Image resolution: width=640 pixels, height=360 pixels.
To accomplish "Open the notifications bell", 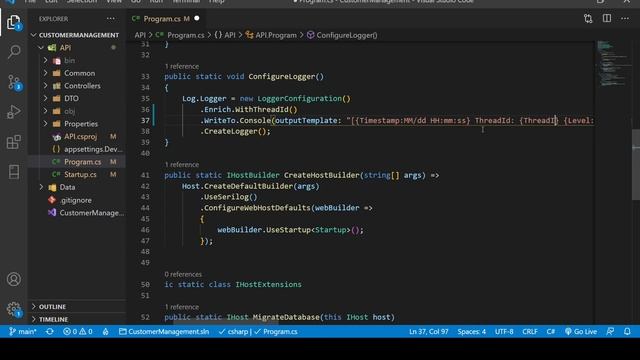I will pyautogui.click(x=627, y=331).
